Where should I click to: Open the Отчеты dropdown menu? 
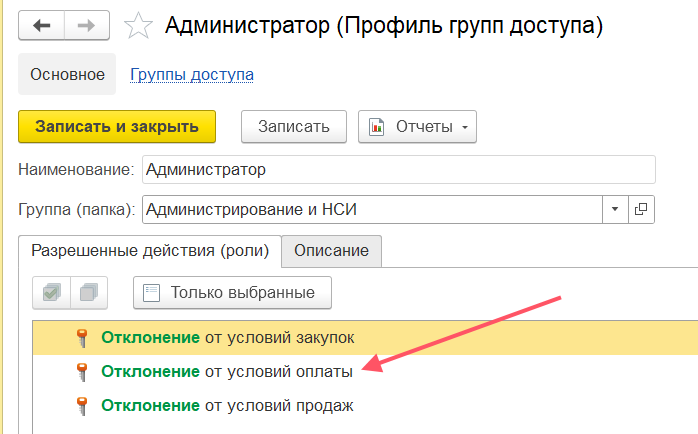tap(417, 127)
